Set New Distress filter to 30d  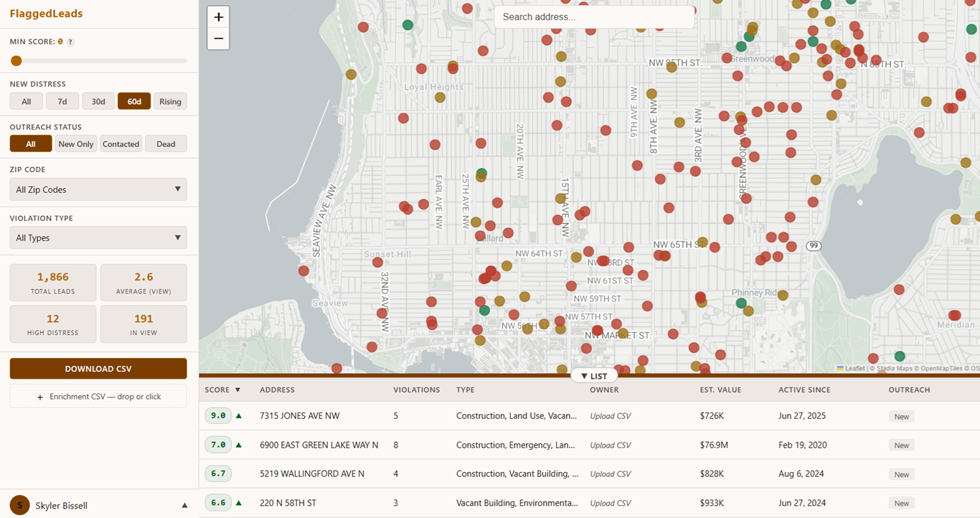click(x=98, y=101)
